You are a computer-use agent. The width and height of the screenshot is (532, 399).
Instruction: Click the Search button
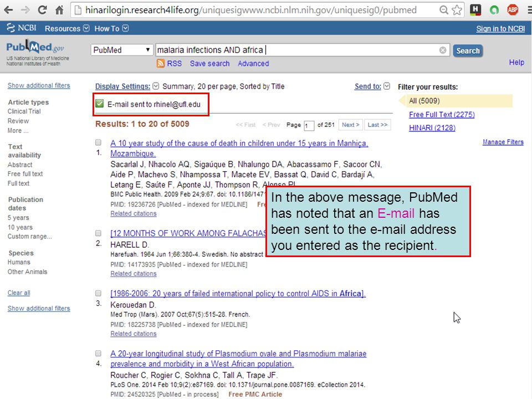[468, 50]
